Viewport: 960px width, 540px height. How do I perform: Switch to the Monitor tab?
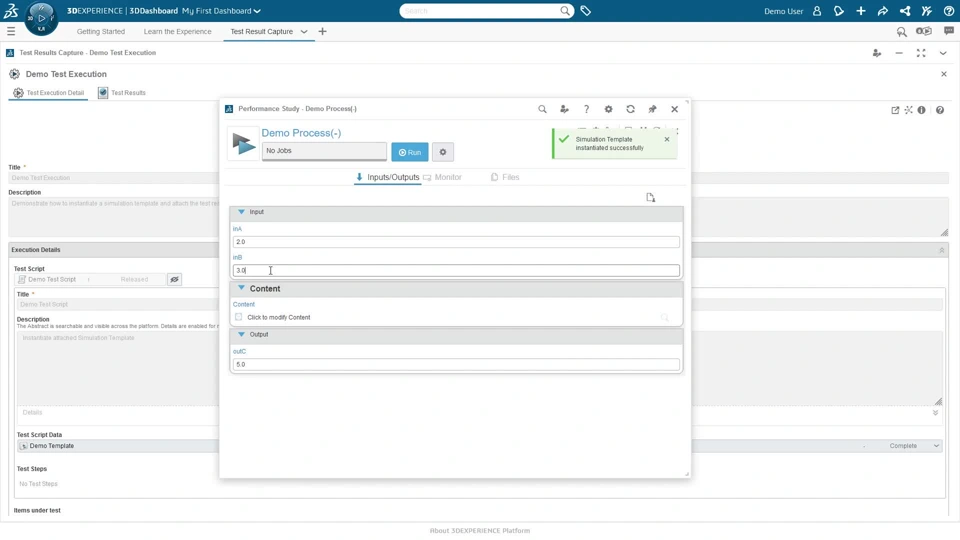(442, 177)
